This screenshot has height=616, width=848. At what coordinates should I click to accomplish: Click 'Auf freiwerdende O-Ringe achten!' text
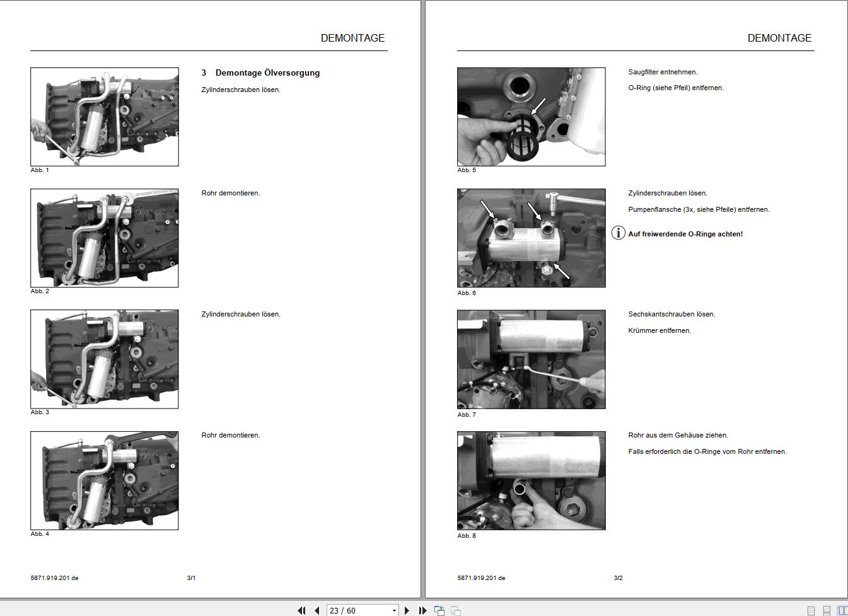(x=685, y=234)
